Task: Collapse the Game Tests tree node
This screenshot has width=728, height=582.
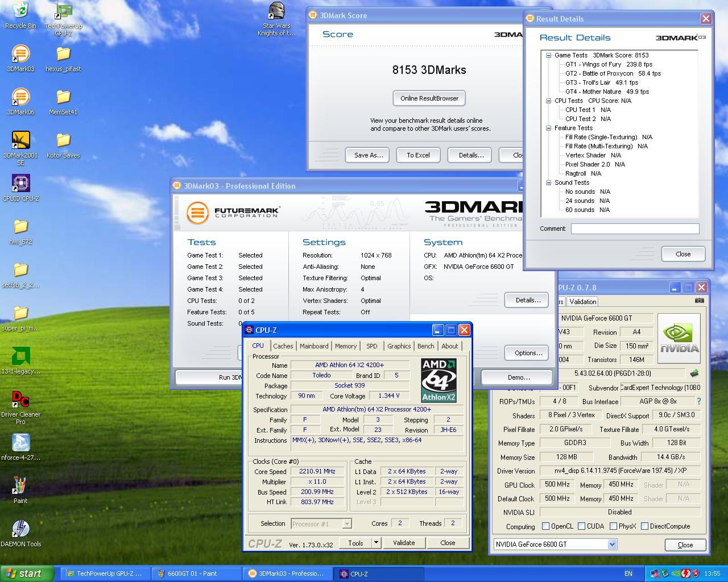Action: pyautogui.click(x=549, y=56)
